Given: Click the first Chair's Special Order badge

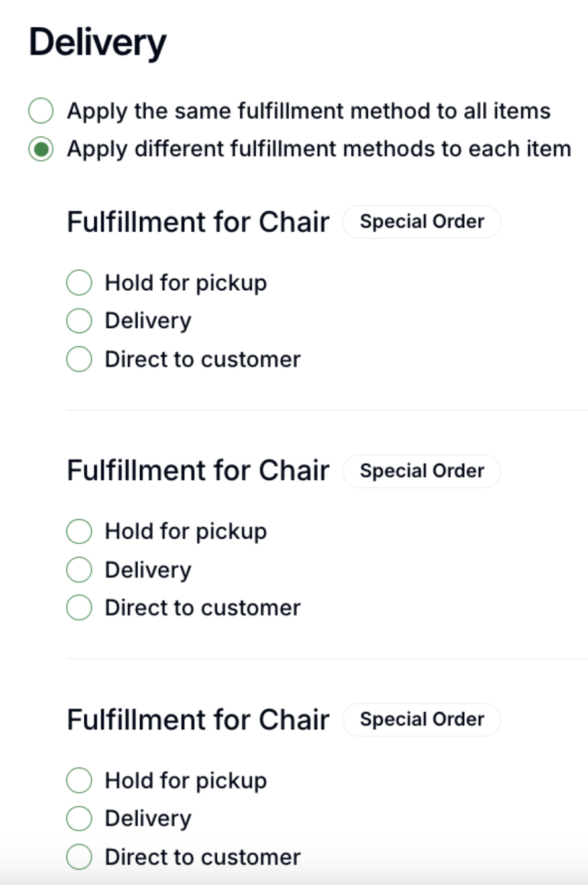Looking at the screenshot, I should pos(422,222).
